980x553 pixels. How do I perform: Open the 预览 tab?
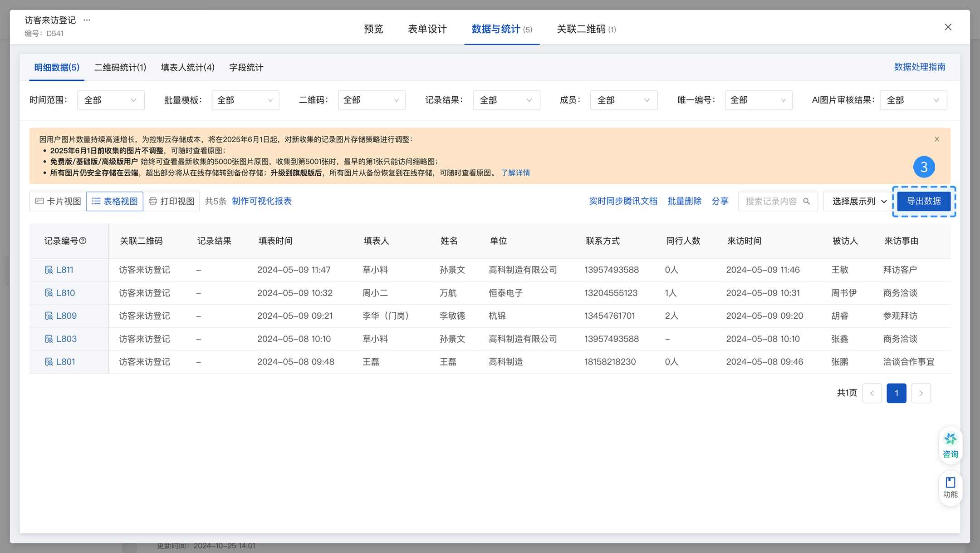tap(373, 29)
